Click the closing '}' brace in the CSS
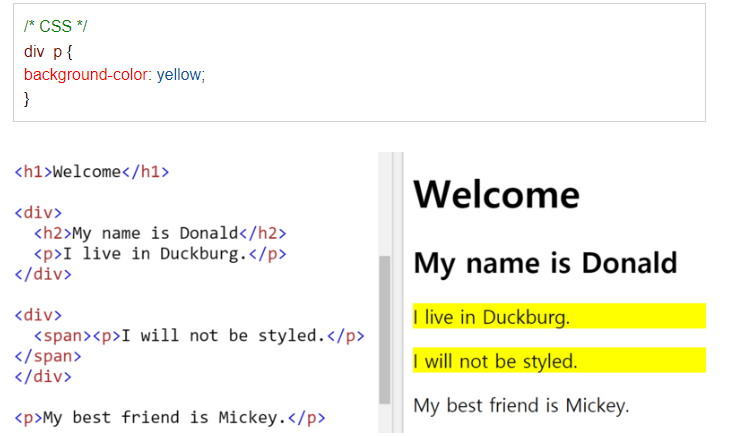The image size is (740, 436). [x=26, y=99]
